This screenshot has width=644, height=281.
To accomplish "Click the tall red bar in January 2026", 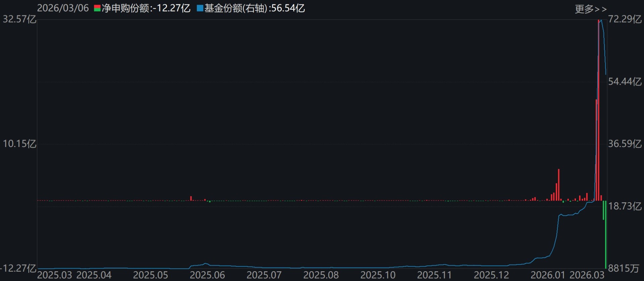I will 559,185.
